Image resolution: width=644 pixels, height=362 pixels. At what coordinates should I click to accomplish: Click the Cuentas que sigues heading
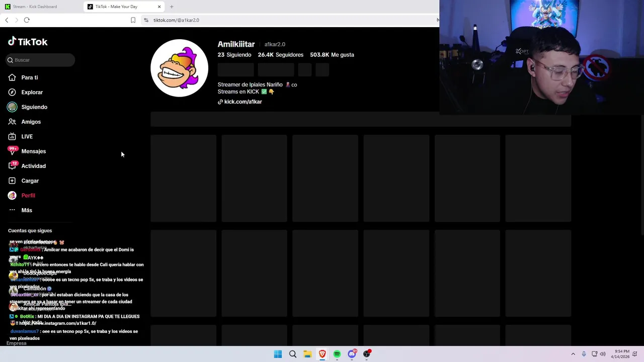(x=30, y=231)
